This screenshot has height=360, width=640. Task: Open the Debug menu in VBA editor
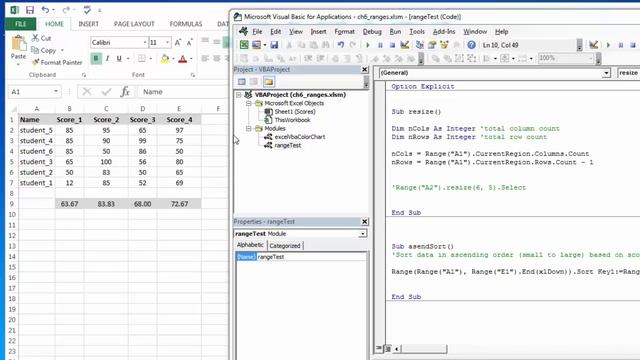[x=372, y=31]
